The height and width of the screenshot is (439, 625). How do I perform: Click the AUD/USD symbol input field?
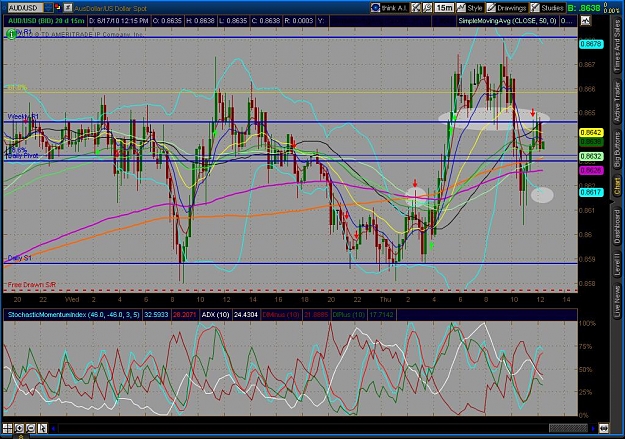click(x=25, y=8)
